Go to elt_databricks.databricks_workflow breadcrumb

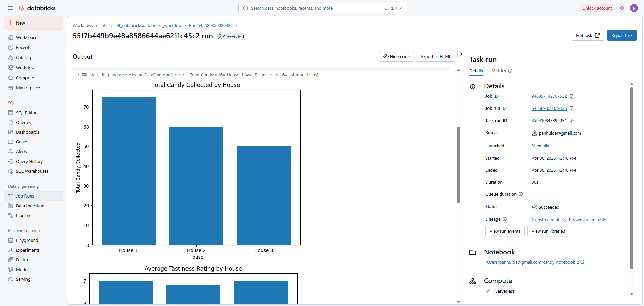[149, 25]
